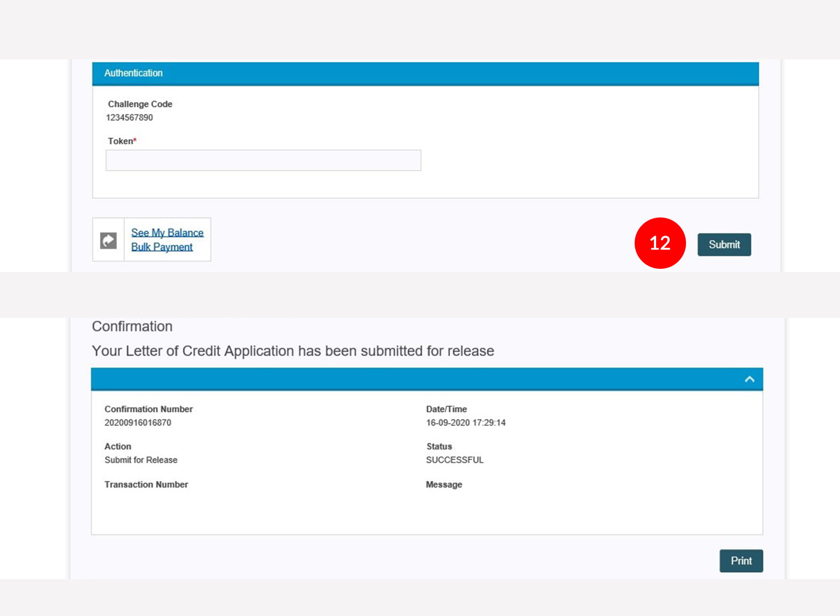840x616 pixels.
Task: Select the challenge code 1234567890
Action: [x=129, y=118]
